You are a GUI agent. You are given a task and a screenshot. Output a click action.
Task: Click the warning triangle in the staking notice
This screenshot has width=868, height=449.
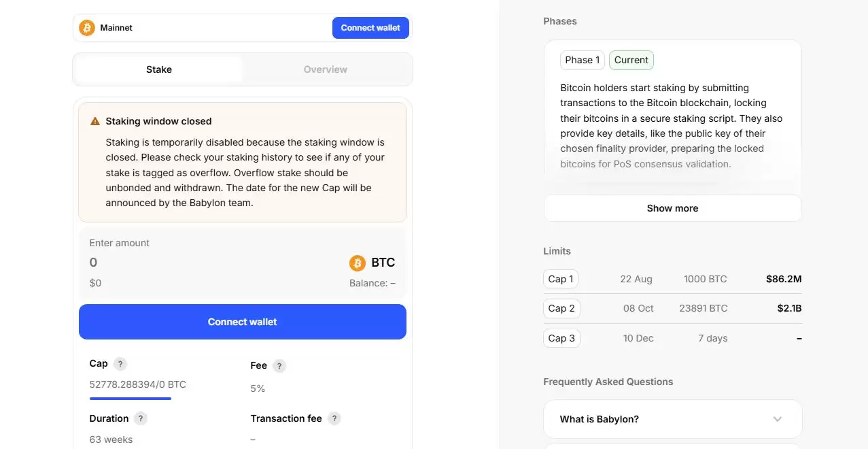point(95,121)
